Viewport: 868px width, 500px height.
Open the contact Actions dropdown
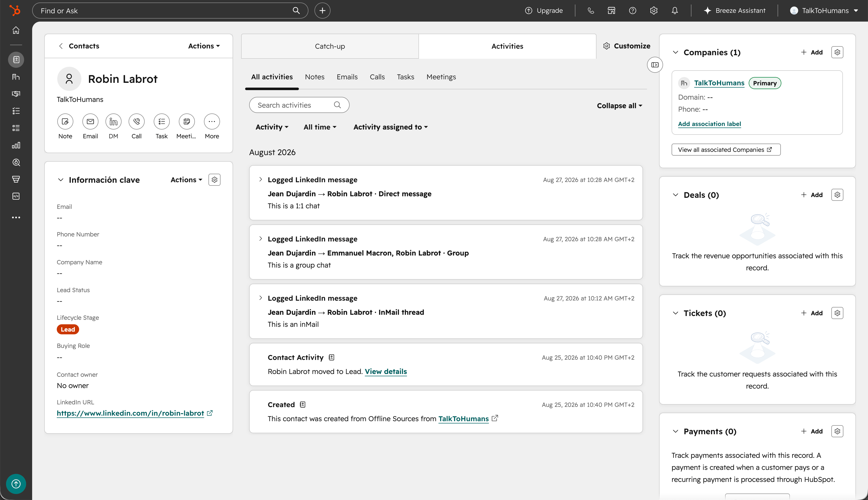(204, 46)
